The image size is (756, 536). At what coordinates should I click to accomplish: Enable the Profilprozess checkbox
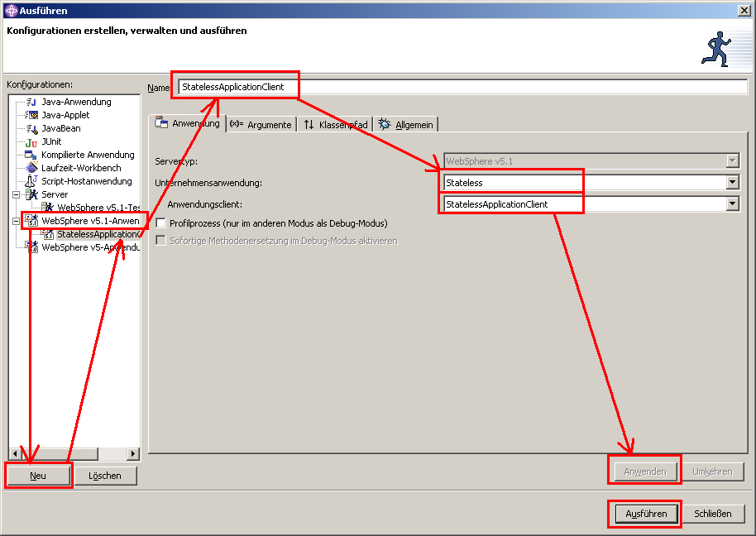[x=161, y=223]
